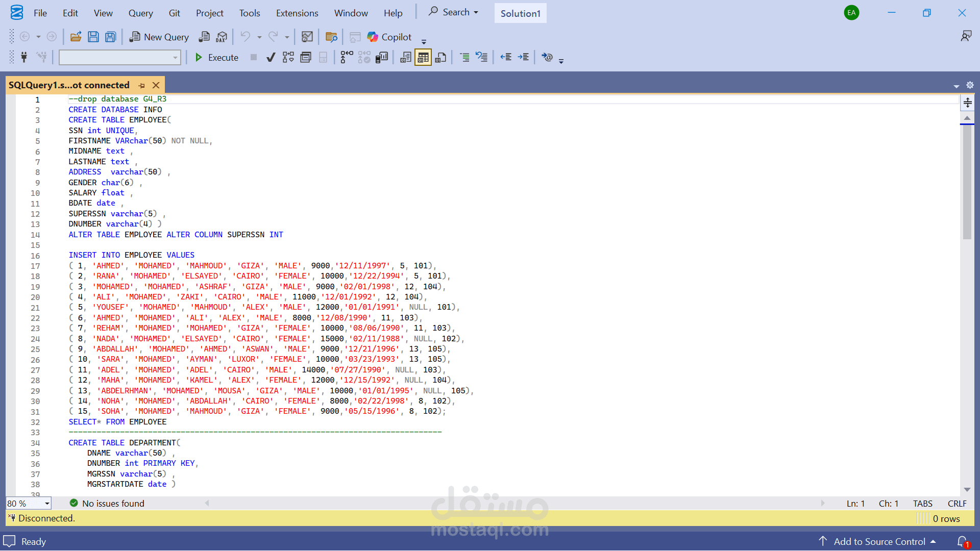This screenshot has width=980, height=551.
Task: Click the New Query button
Action: (x=159, y=37)
